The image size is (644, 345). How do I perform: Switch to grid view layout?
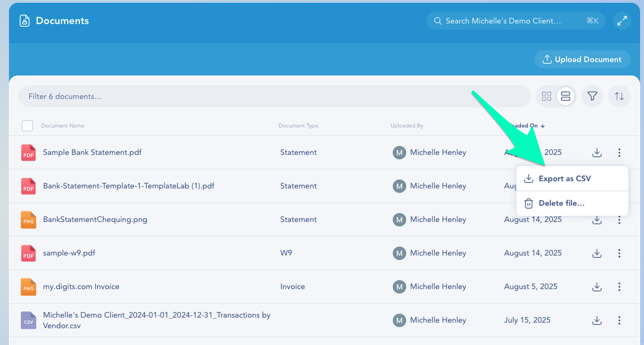coord(546,96)
